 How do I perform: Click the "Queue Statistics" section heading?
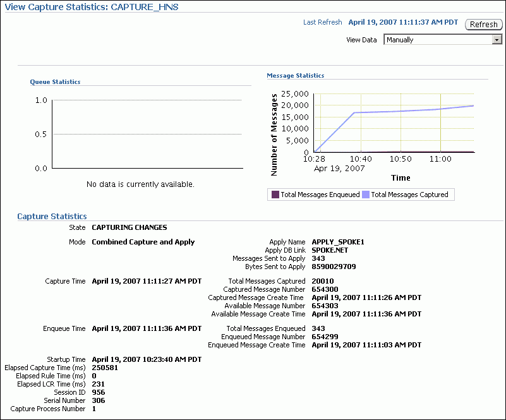55,81
